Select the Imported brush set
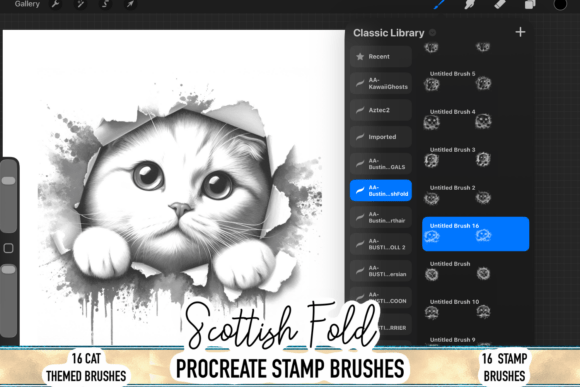The height and width of the screenshot is (387, 580). [x=381, y=137]
